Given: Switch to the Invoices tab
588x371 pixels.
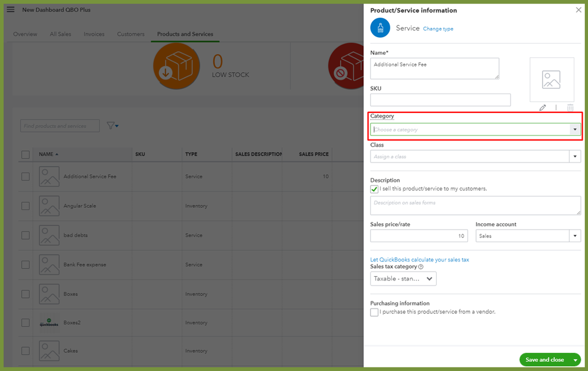Looking at the screenshot, I should pyautogui.click(x=94, y=34).
